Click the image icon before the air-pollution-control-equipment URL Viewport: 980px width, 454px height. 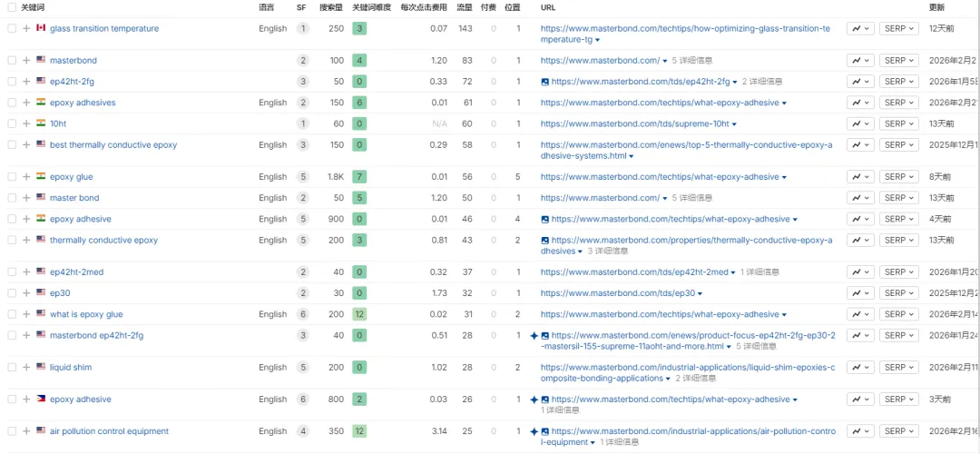pos(545,431)
